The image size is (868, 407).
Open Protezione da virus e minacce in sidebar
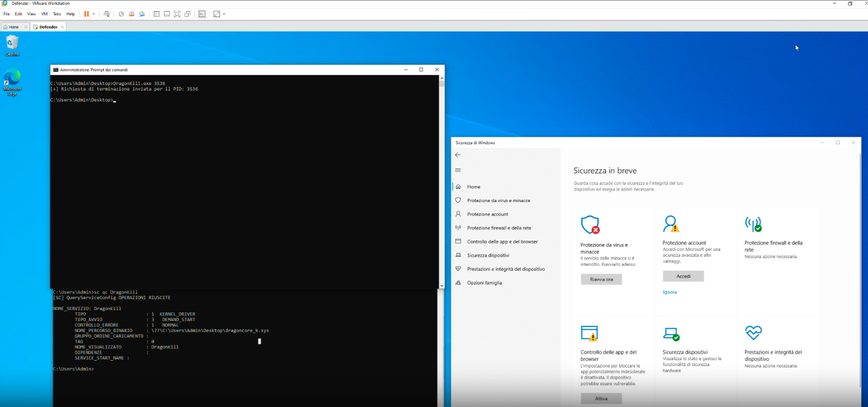(506, 201)
